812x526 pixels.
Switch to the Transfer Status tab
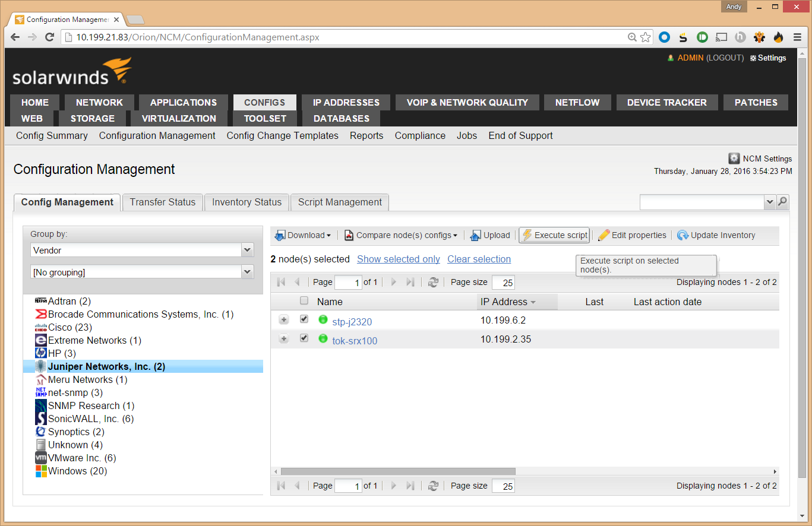[163, 202]
